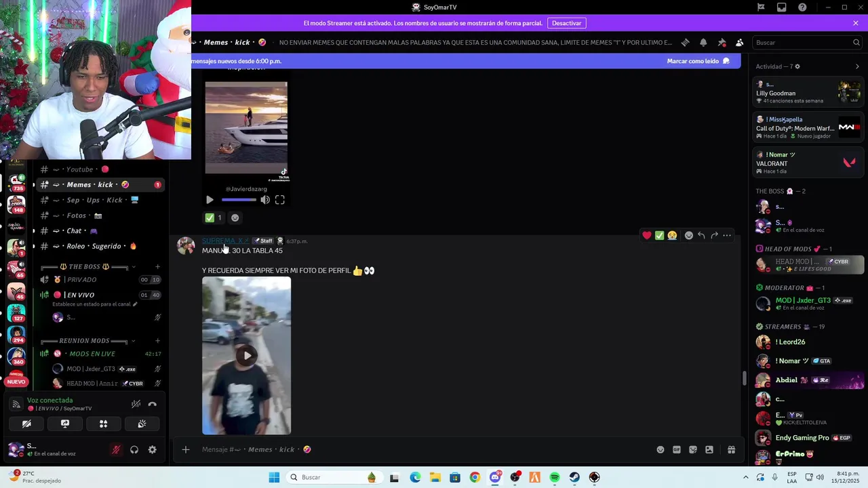The image size is (868, 488).
Task: Open the Threads icon in channel header
Action: [x=685, y=42]
